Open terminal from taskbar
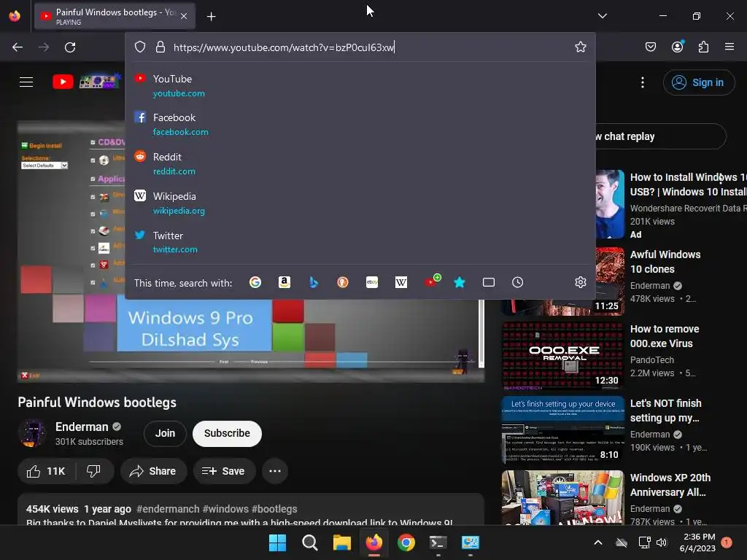The image size is (747, 560). [438, 542]
